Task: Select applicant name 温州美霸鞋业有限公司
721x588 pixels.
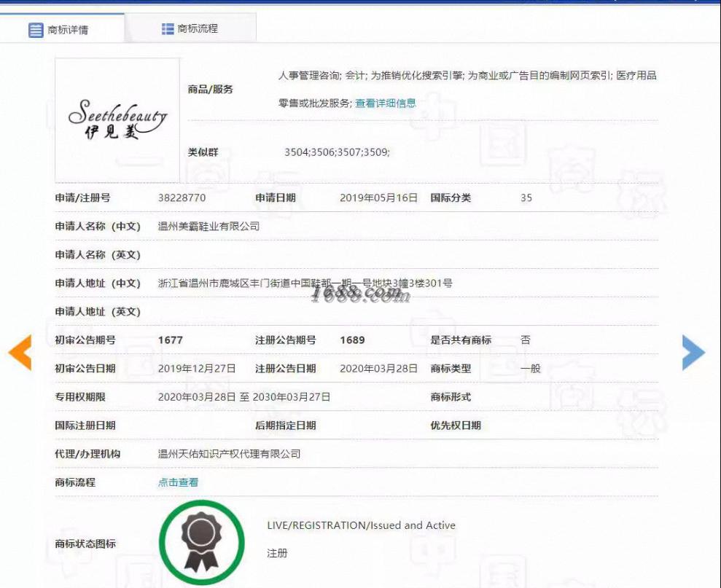Action: [208, 226]
